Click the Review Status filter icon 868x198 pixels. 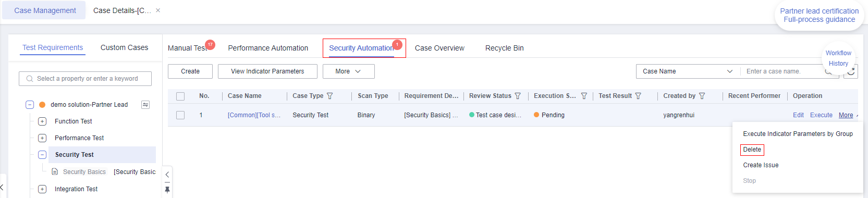tap(518, 96)
